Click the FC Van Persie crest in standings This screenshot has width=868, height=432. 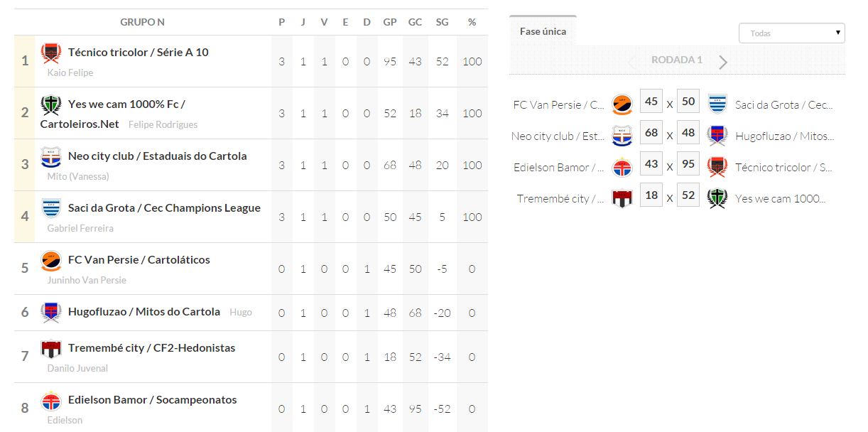point(51,261)
